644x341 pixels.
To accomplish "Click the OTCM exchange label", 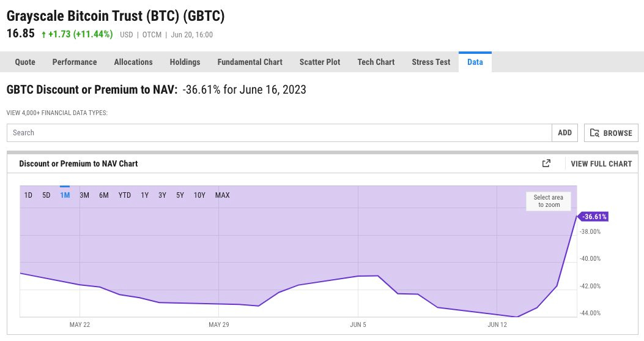I will (152, 35).
